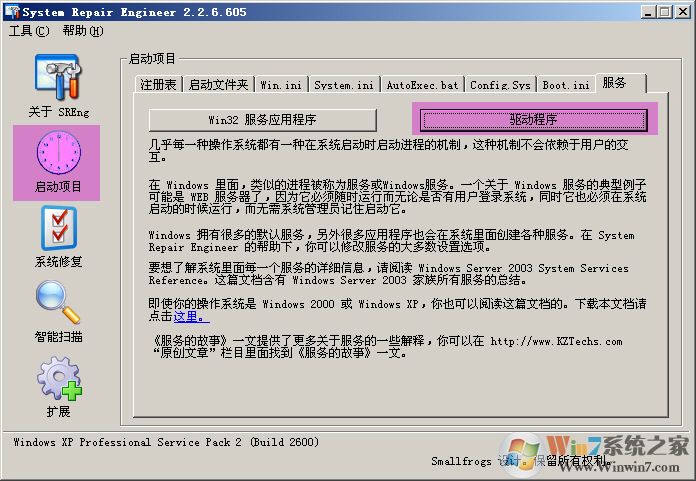Click the Windows Server 2003 System Services text
The image size is (696, 481).
coord(523,268)
